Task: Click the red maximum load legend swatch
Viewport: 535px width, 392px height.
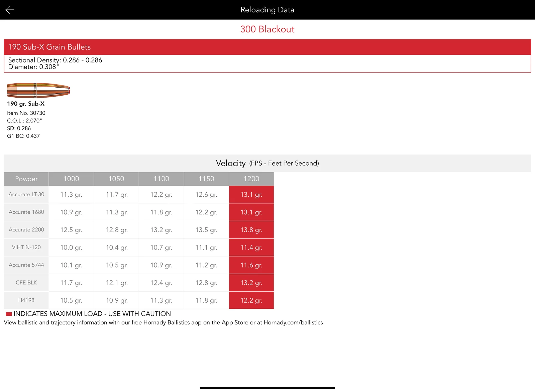Action: [9, 314]
